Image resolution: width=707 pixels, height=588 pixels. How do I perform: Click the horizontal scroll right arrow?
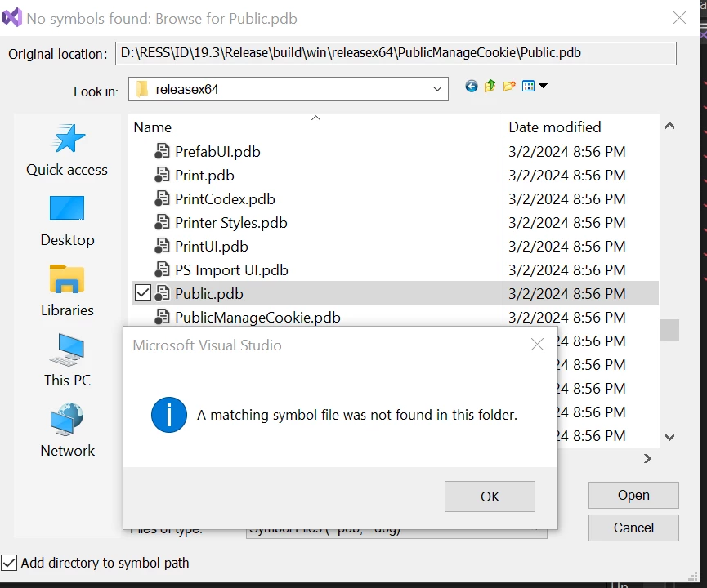coord(647,458)
